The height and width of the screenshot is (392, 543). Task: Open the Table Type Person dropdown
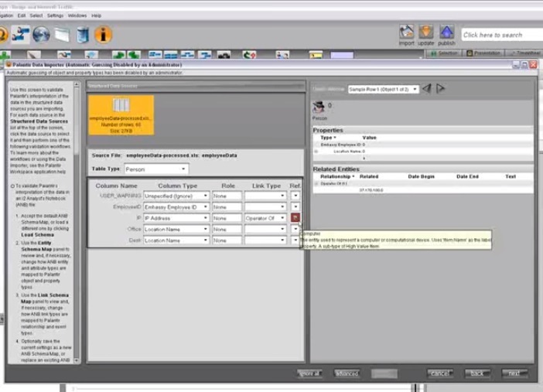coord(156,169)
